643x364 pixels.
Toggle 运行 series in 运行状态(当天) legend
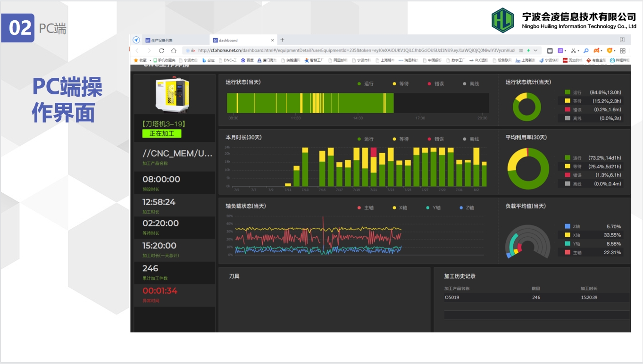click(366, 83)
